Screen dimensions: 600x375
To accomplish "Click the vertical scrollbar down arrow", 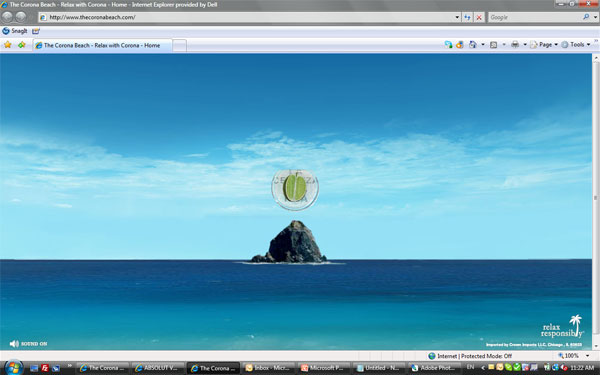I will pyautogui.click(x=596, y=345).
